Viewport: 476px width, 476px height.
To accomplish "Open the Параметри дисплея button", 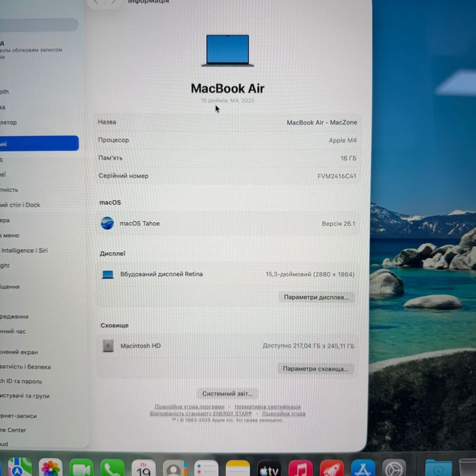I will tap(316, 297).
